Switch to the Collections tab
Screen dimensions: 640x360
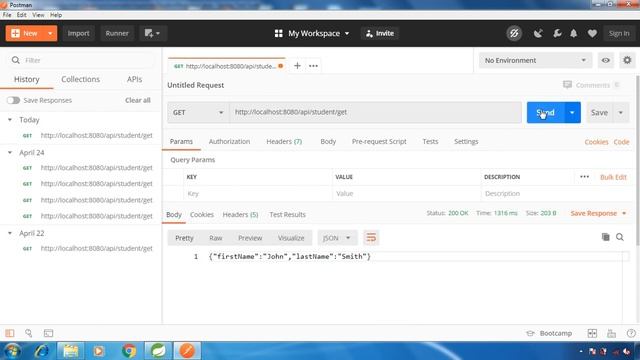[x=80, y=79]
